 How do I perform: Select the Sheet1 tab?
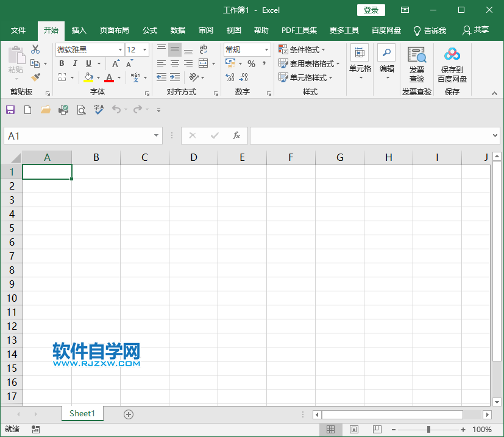tap(82, 413)
